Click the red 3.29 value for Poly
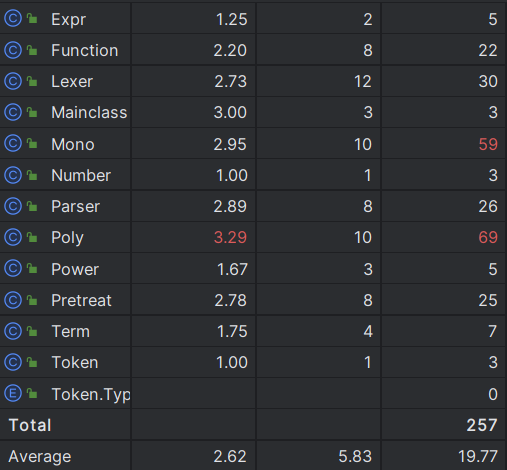This screenshot has width=507, height=470. pyautogui.click(x=230, y=237)
